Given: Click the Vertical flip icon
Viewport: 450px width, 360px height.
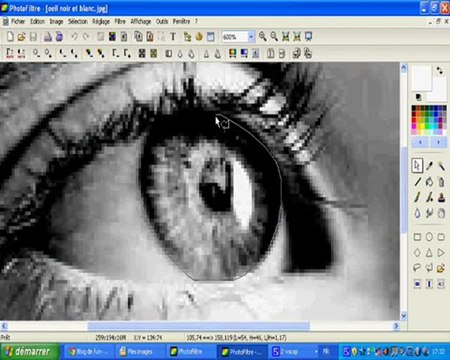Looking at the screenshot, I should coord(282,53).
